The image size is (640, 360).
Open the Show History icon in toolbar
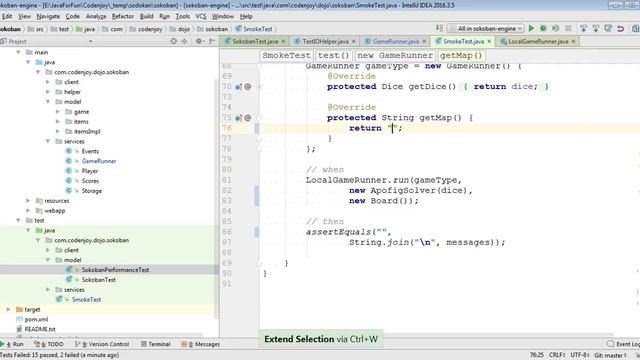[x=608, y=28]
